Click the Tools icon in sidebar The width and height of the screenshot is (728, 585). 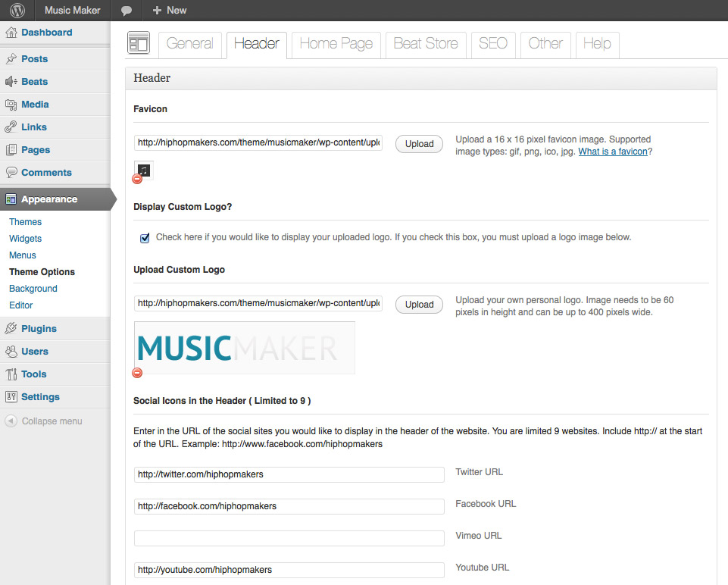click(11, 374)
